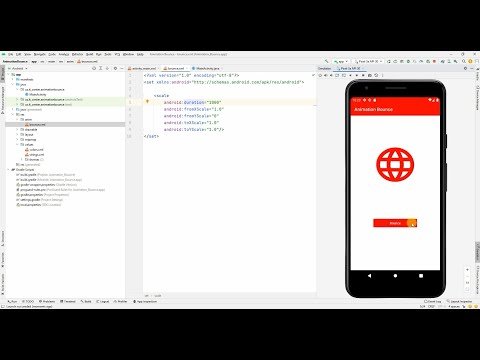Collapse the values folder node

point(17,144)
